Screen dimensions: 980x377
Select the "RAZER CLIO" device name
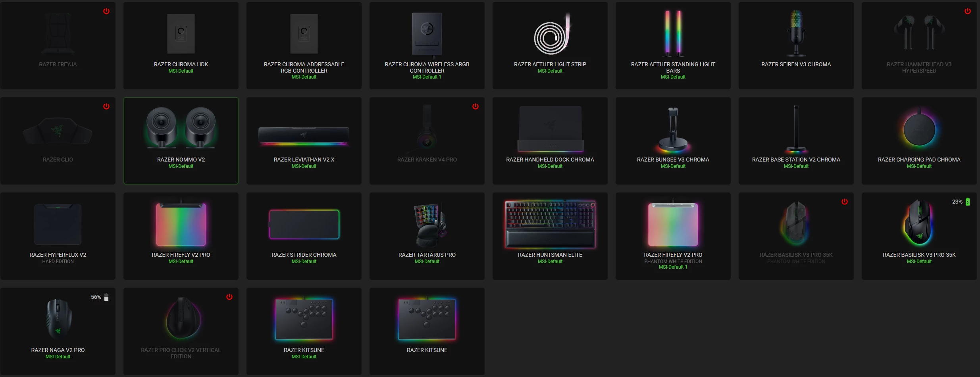point(58,160)
